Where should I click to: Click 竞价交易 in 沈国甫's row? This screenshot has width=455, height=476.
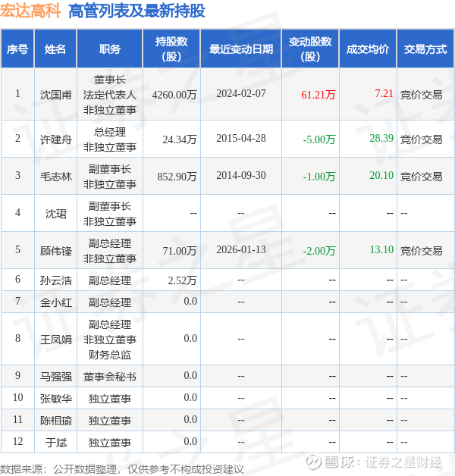coord(422,95)
